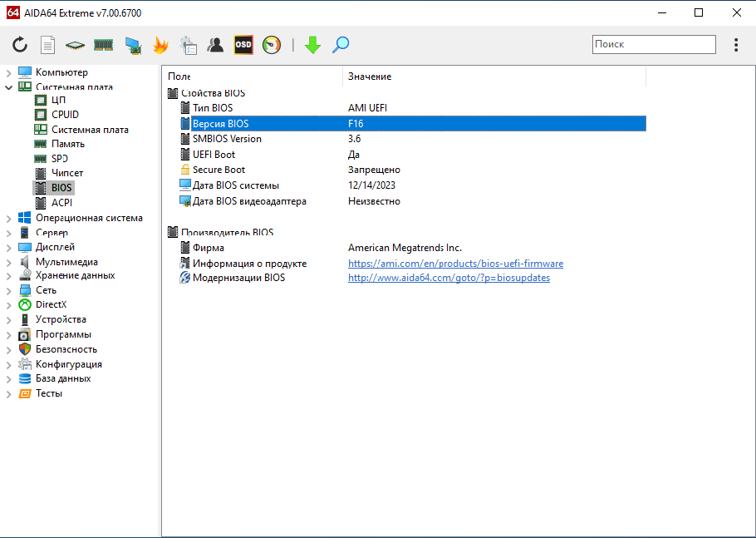Viewport: 756px width, 538px height.
Task: Click the Refresh toolbar icon
Action: click(x=20, y=45)
